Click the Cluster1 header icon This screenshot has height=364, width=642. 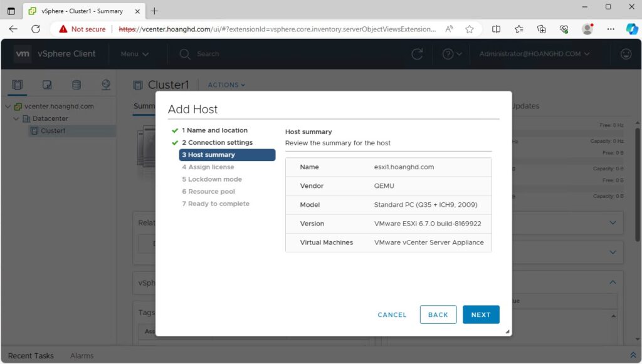point(137,85)
